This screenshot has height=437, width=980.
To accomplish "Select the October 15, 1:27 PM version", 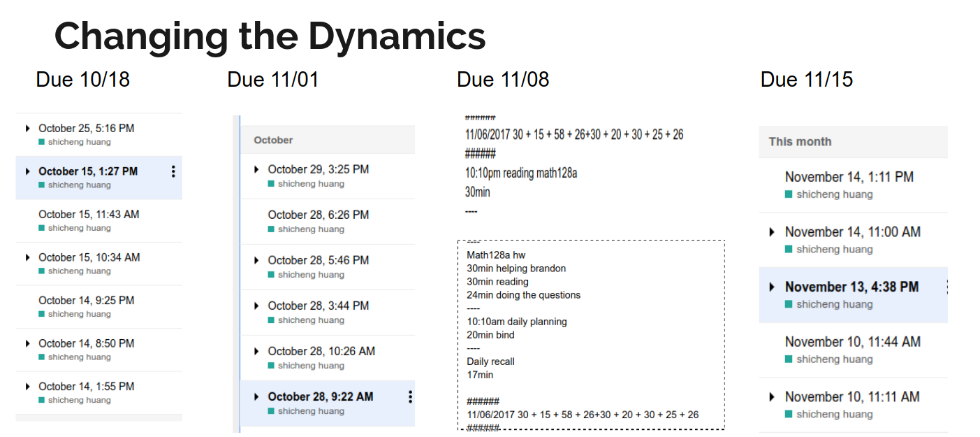I will click(98, 178).
